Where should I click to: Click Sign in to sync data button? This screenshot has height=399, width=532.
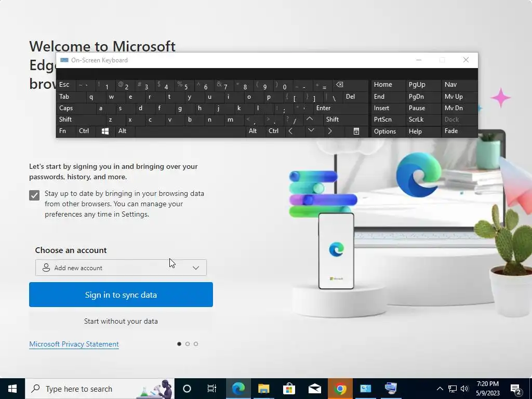point(121,295)
